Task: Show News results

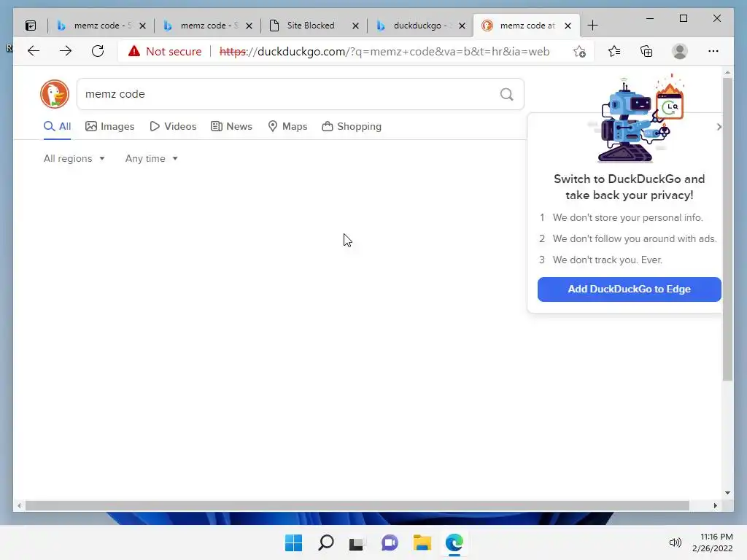Action: coord(231,126)
